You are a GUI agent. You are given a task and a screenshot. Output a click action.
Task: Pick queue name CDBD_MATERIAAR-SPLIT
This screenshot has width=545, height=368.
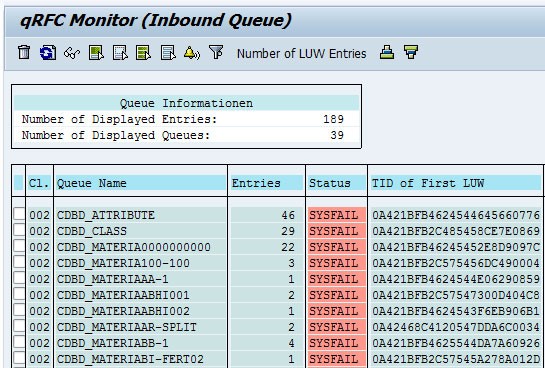127,327
